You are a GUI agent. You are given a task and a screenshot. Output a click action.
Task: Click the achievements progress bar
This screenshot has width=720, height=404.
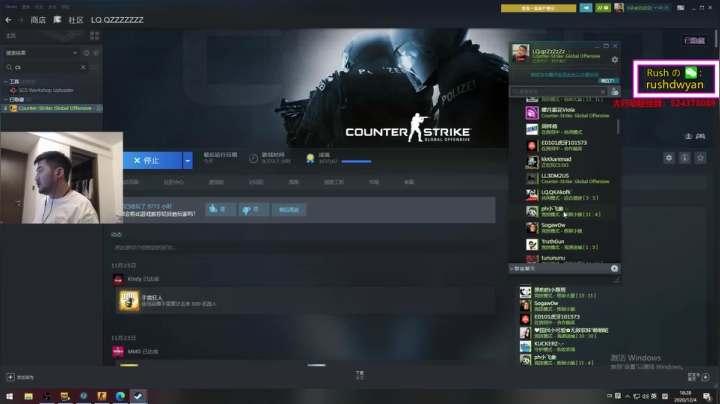356,162
